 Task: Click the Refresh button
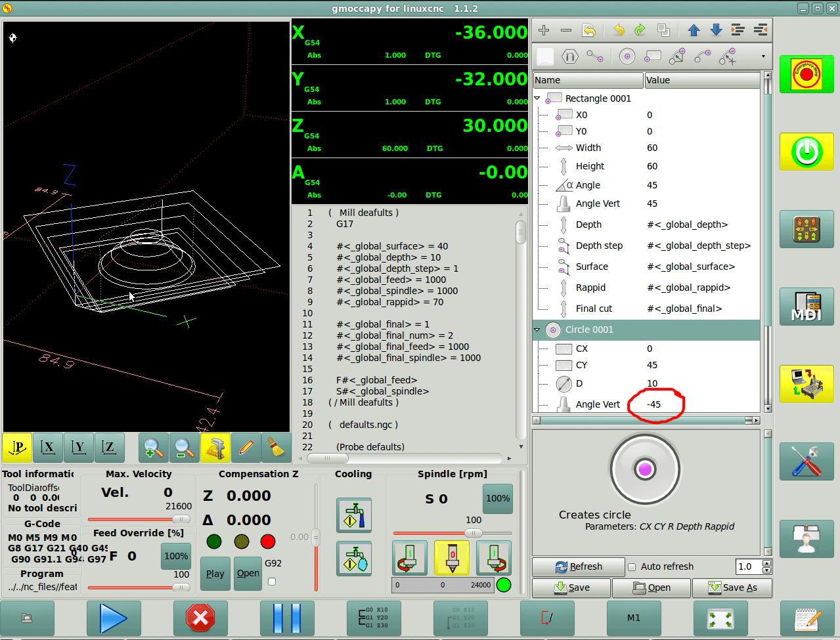[578, 566]
